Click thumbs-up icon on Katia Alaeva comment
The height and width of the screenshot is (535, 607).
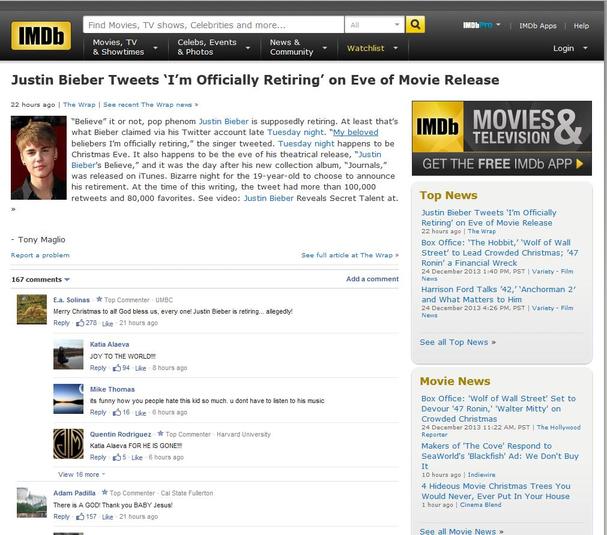pyautogui.click(x=117, y=368)
